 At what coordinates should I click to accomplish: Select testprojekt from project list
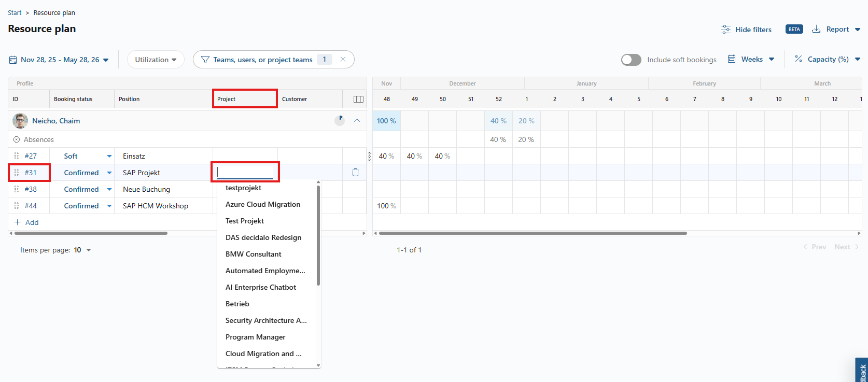pos(267,188)
